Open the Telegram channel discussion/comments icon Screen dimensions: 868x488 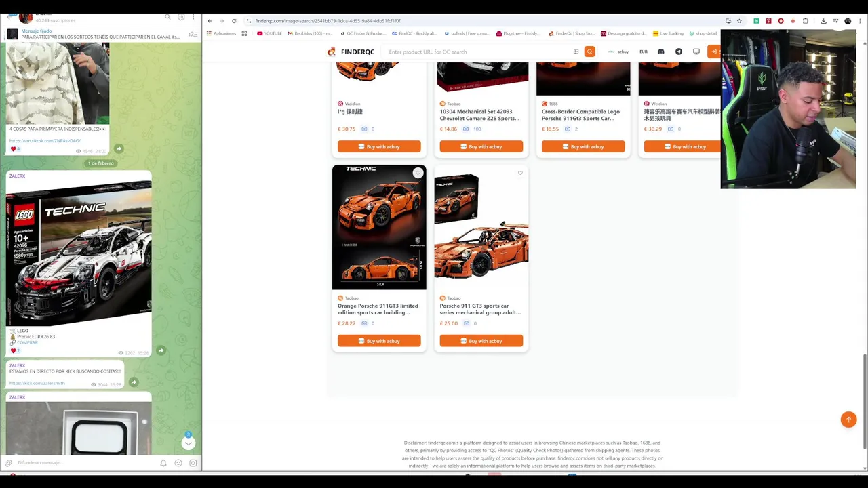pos(181,17)
